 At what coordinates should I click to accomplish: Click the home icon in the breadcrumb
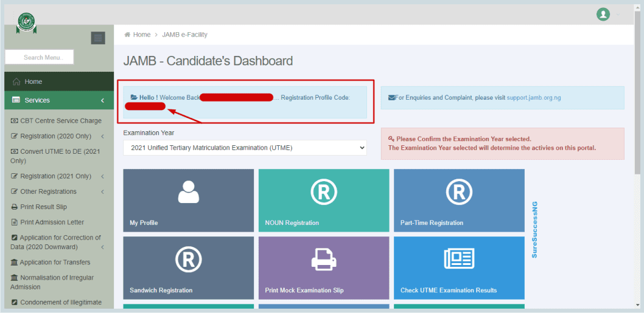point(127,35)
